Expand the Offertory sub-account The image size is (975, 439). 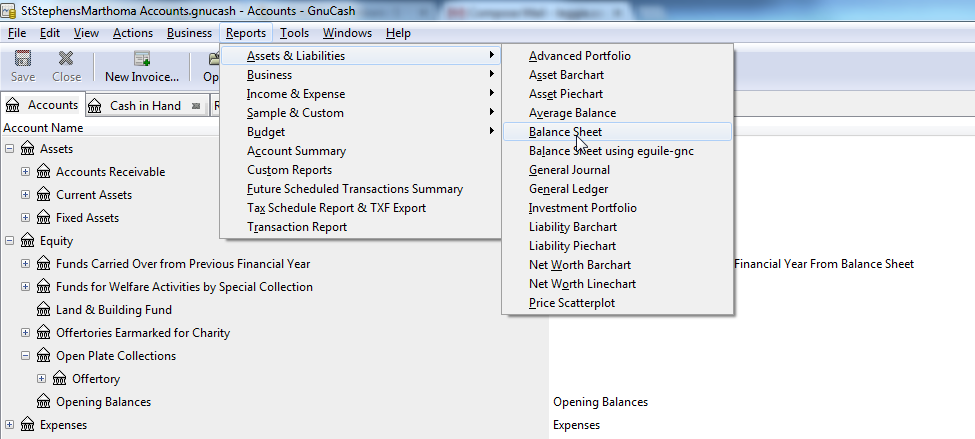[x=42, y=379]
